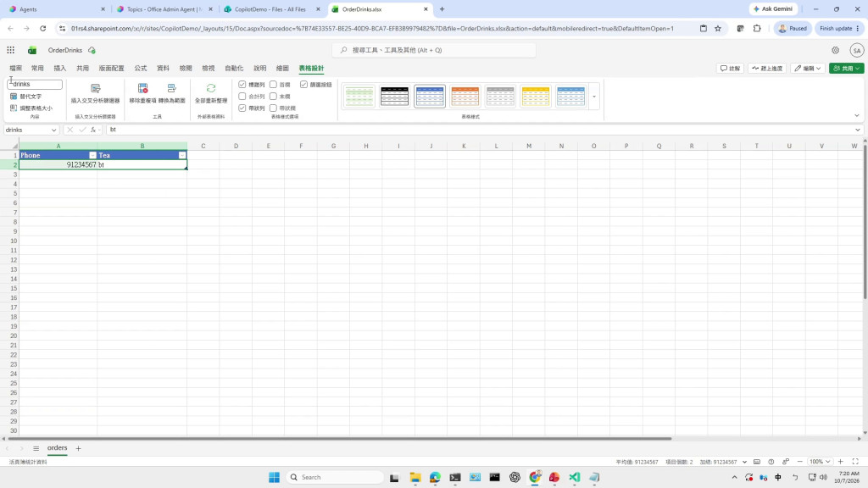Toggle the Header Row (標題列) checkbox
The height and width of the screenshot is (488, 868).
(242, 85)
